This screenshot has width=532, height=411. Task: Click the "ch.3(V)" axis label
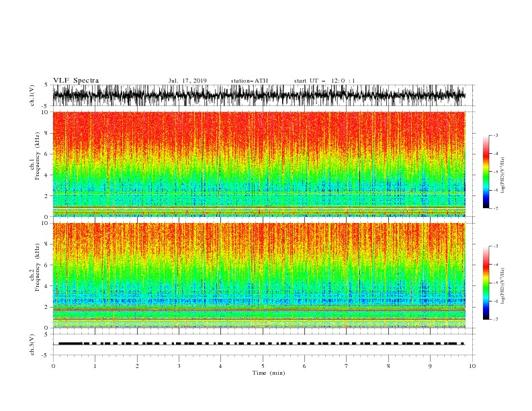click(32, 345)
